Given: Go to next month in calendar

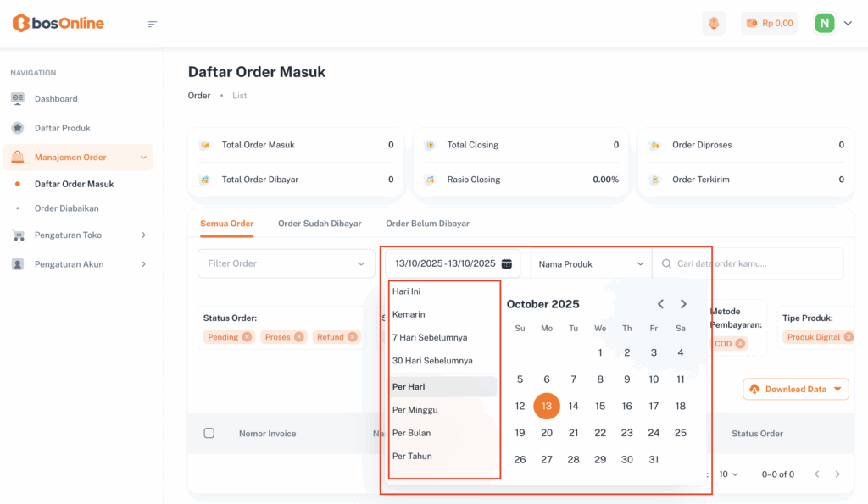Looking at the screenshot, I should point(683,304).
